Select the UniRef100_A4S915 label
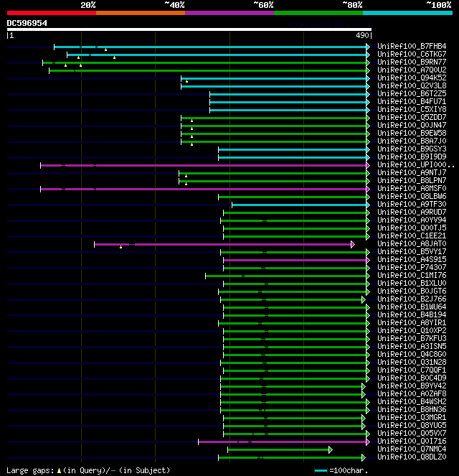 pyautogui.click(x=412, y=259)
